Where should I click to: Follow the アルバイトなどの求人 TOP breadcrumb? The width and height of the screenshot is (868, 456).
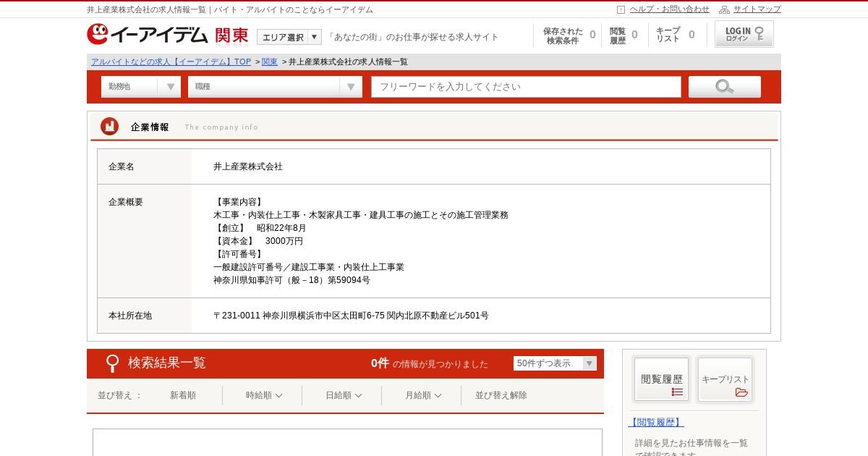(x=171, y=62)
